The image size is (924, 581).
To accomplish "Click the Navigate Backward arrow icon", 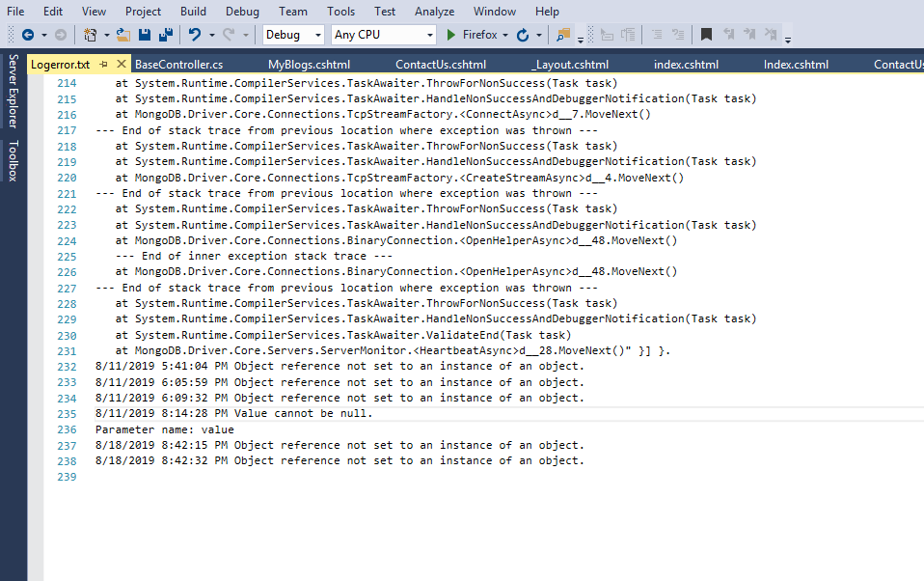I will point(30,35).
